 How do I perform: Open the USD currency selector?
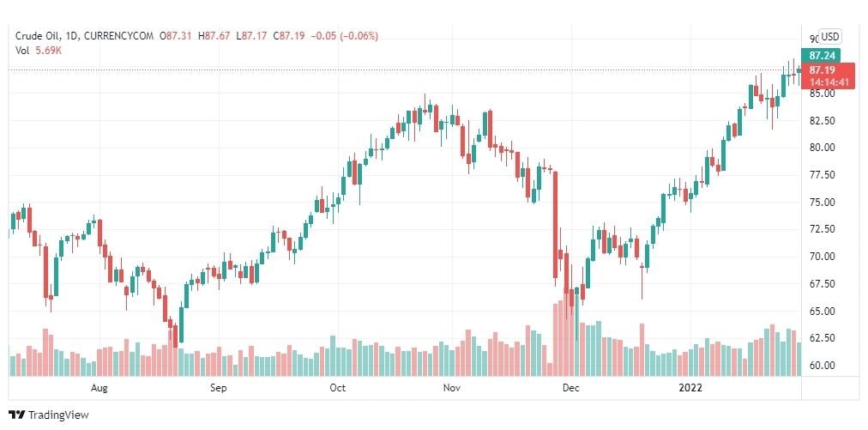[829, 37]
